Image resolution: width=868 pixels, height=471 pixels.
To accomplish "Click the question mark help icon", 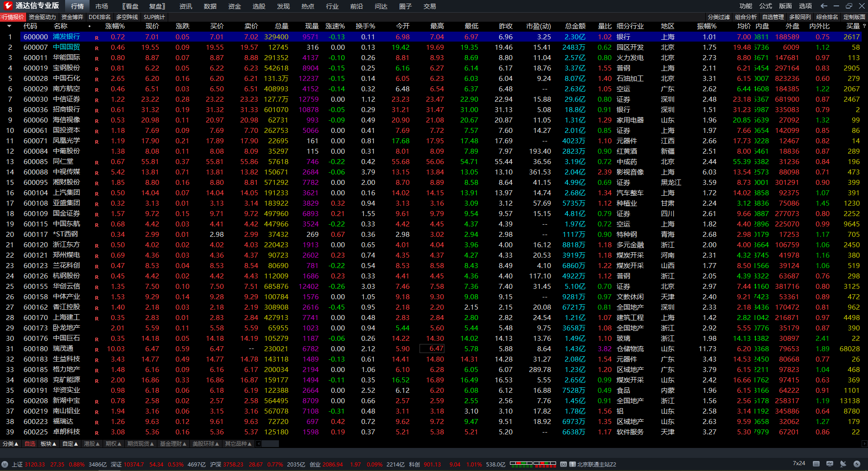I will [864, 26].
